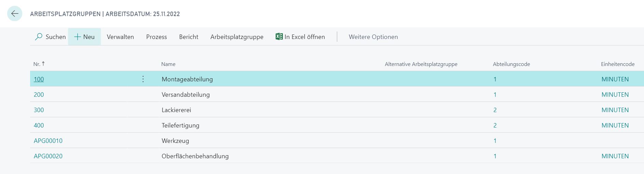Screen dimensions: 644x174
Task: Click Abteilungscode value 2 for Lackiererei
Action: (495, 110)
